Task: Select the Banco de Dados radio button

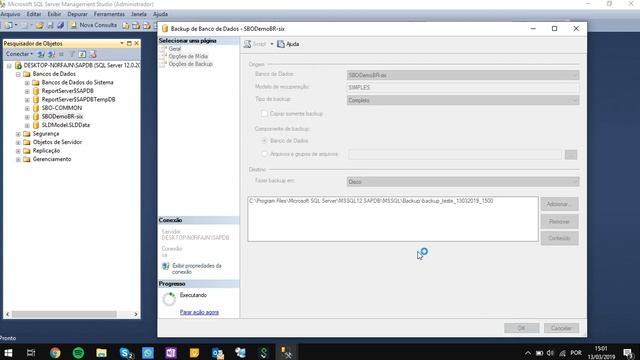Action: (x=264, y=140)
